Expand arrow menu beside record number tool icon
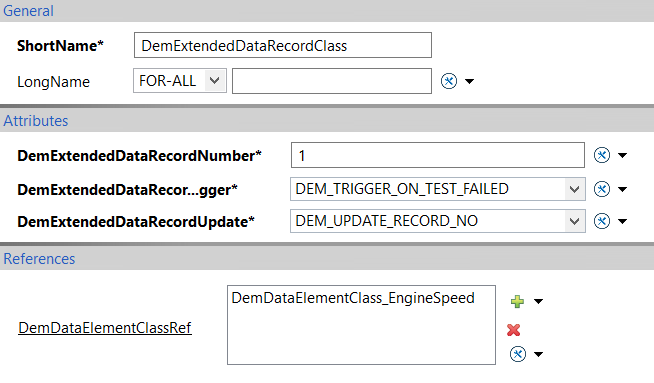 [x=622, y=156]
